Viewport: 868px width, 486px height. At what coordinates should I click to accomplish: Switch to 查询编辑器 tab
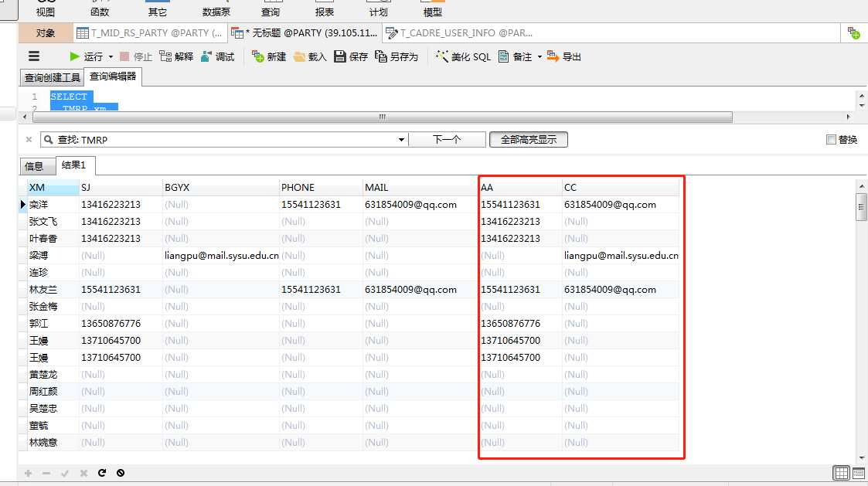point(113,76)
